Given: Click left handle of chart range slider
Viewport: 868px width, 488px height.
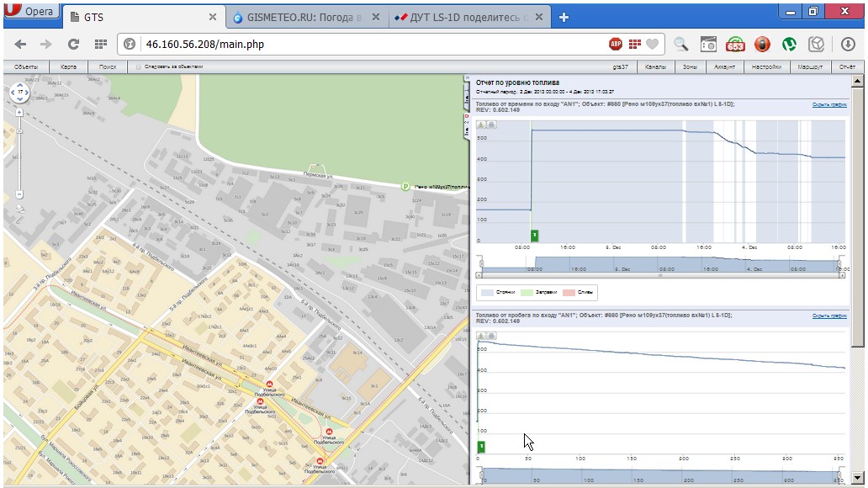Looking at the screenshot, I should pos(482,265).
